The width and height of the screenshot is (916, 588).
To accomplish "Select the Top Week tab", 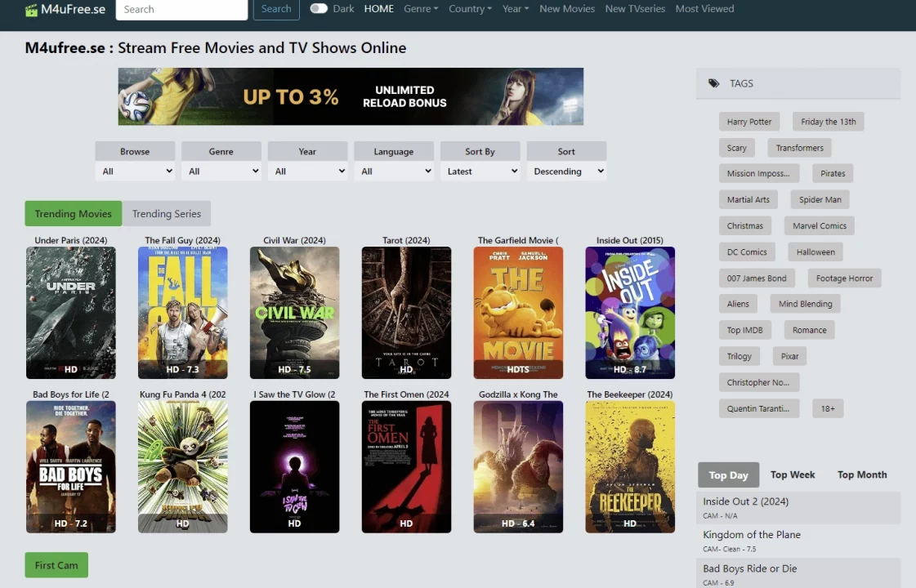I will (x=792, y=475).
